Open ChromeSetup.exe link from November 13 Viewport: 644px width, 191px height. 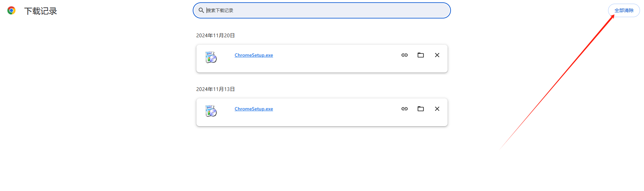click(x=254, y=109)
